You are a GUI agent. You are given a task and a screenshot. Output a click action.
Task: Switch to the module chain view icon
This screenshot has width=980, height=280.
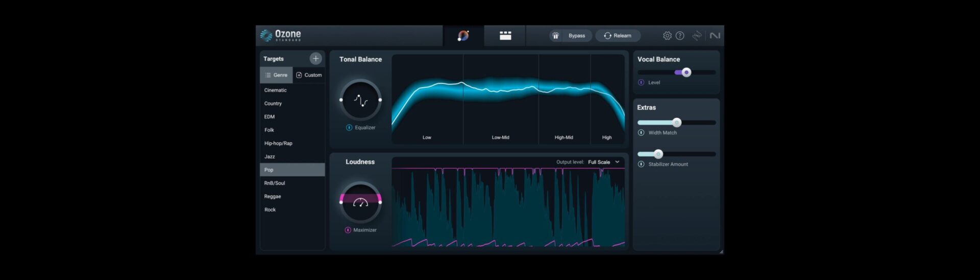click(x=505, y=36)
